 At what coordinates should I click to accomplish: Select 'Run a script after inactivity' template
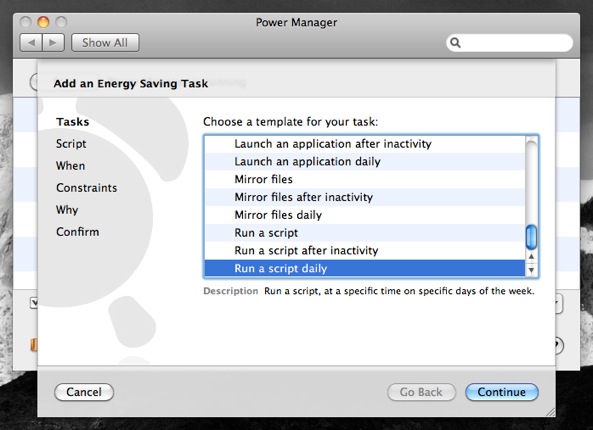click(x=365, y=250)
